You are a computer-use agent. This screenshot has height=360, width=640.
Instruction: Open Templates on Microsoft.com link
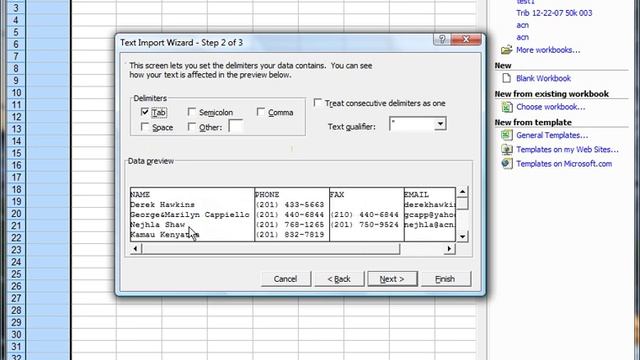click(x=564, y=164)
